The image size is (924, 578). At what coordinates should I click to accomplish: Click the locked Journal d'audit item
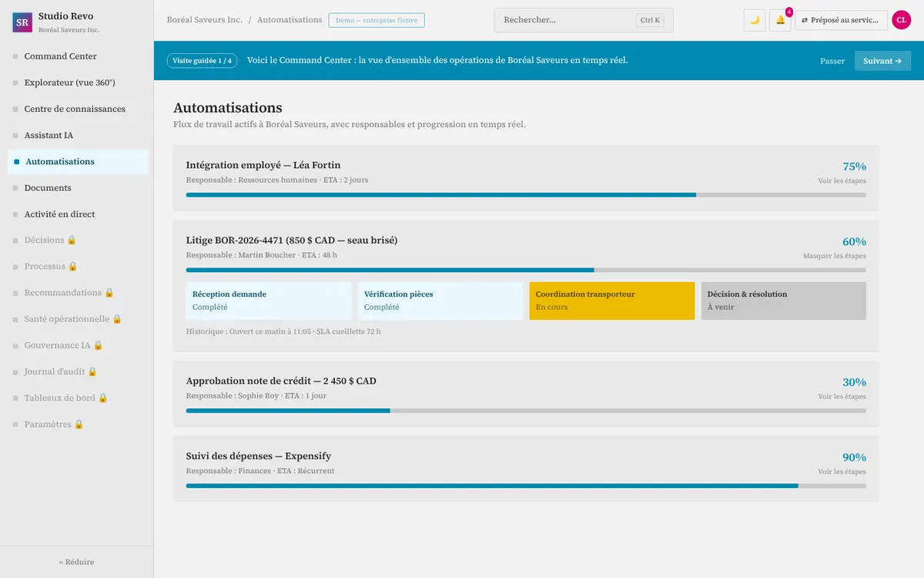(77, 371)
